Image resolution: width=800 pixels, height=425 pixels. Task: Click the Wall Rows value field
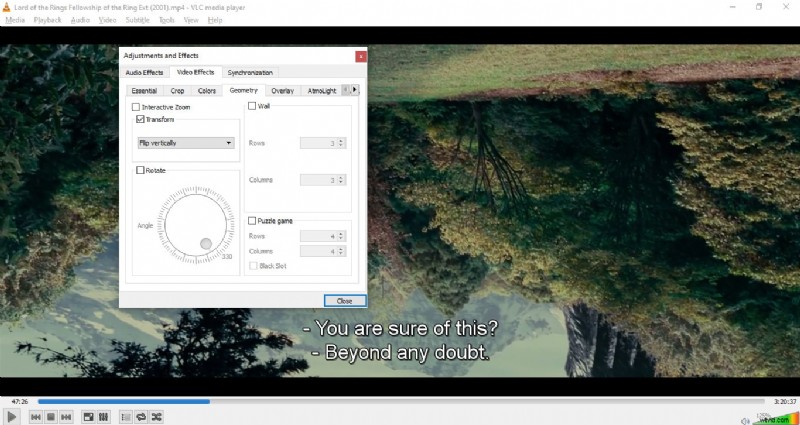point(319,143)
